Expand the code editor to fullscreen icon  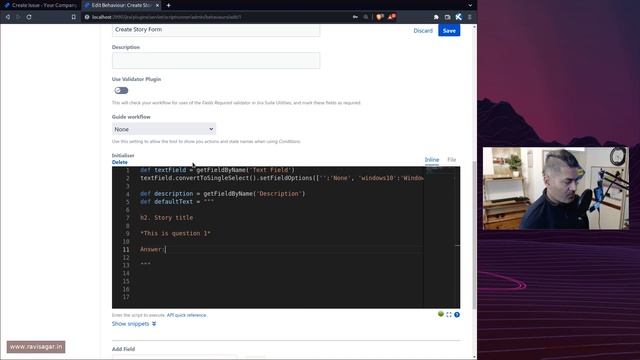[449, 315]
